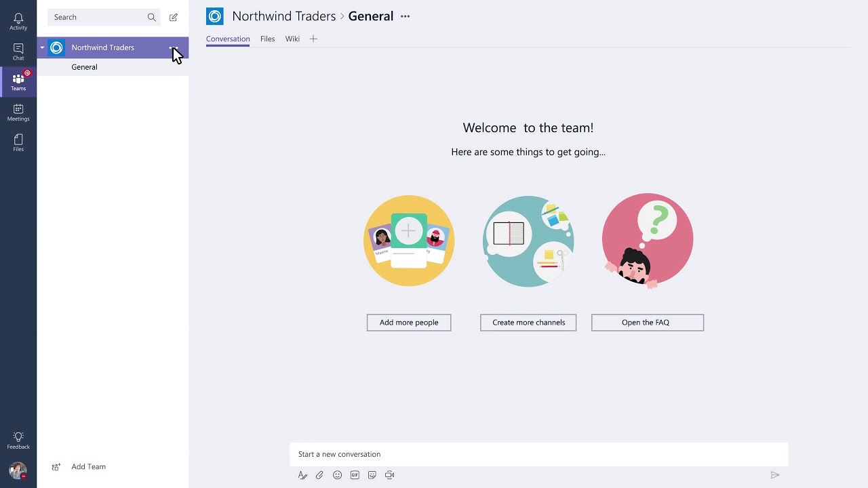The image size is (868, 488).
Task: Click the Add more people button
Action: (409, 323)
